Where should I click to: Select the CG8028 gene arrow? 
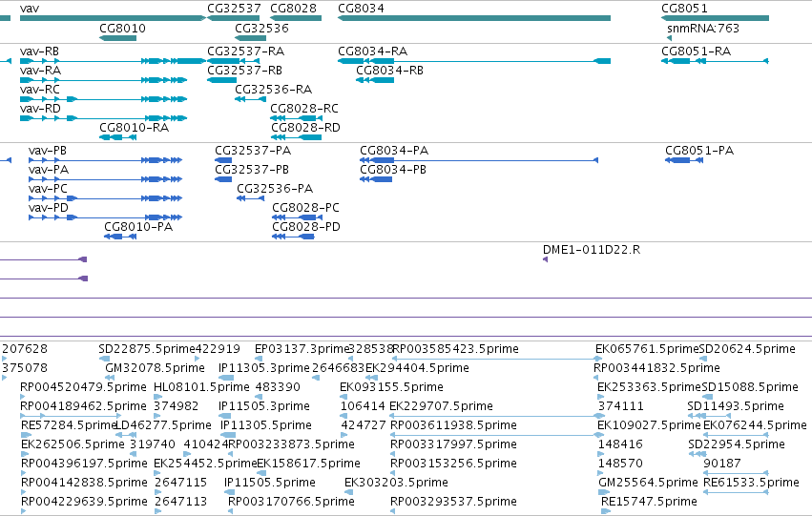tap(296, 18)
